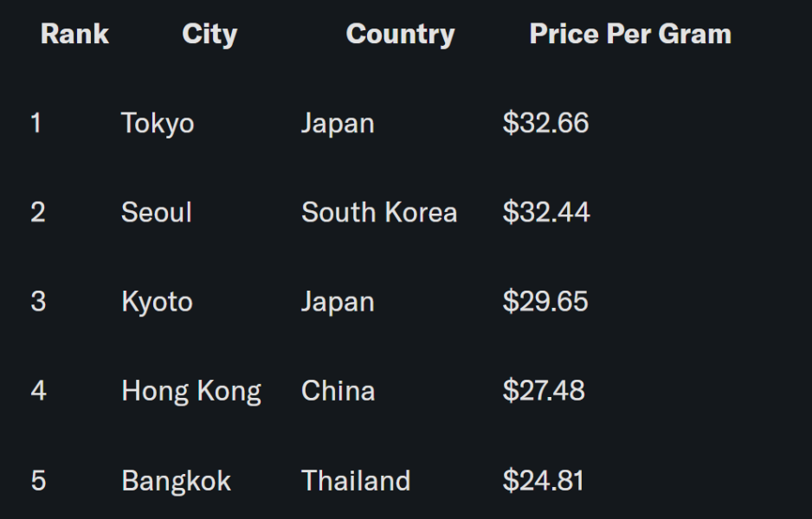The height and width of the screenshot is (519, 812).
Task: Select the Tokyo city cell
Action: 158,124
